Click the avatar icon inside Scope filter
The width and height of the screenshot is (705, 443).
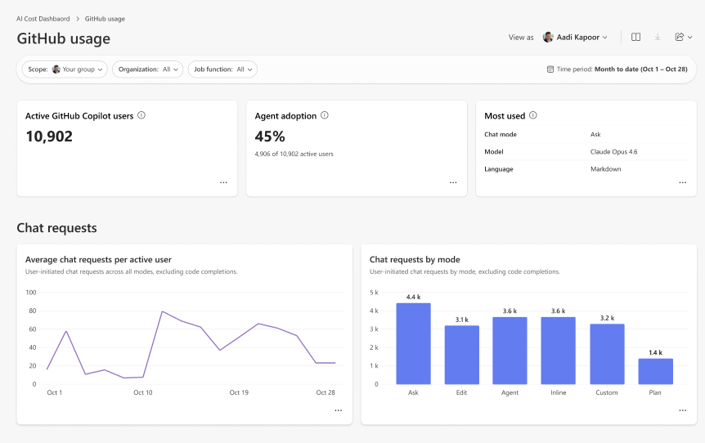tap(56, 69)
